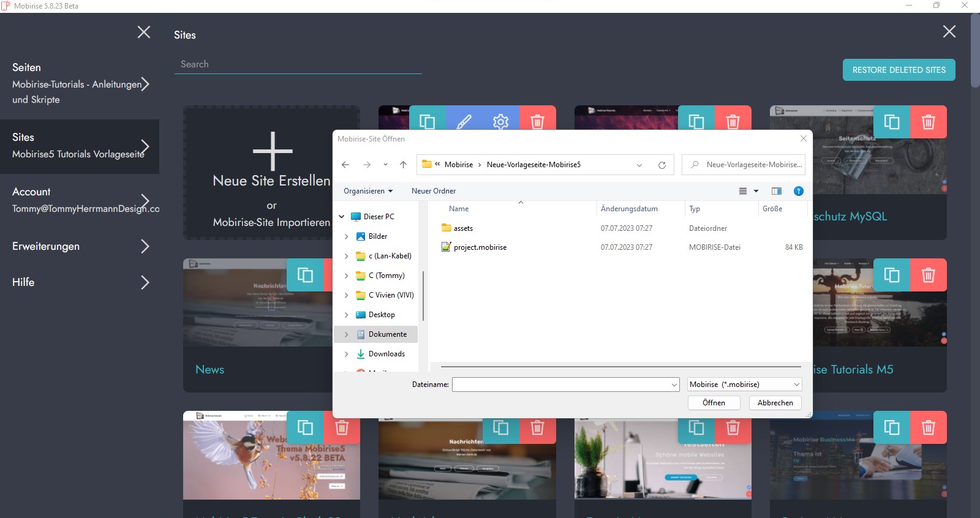Collapse the Dieser PC tree node

[342, 217]
